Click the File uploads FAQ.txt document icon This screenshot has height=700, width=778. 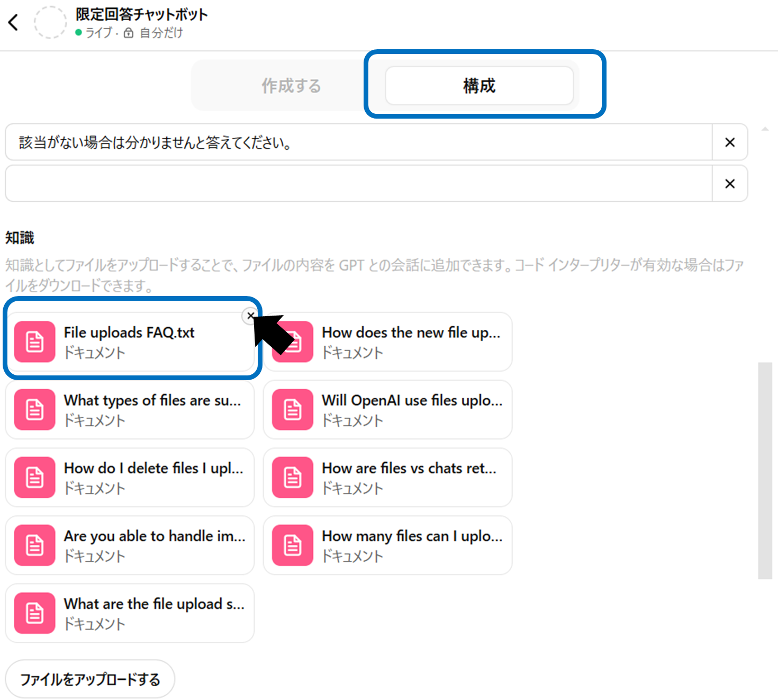click(x=35, y=342)
